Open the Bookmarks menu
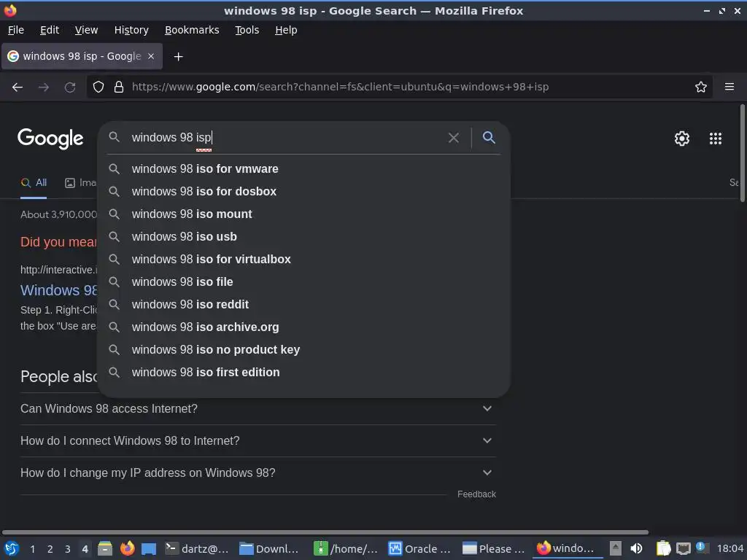747x560 pixels. [x=192, y=30]
